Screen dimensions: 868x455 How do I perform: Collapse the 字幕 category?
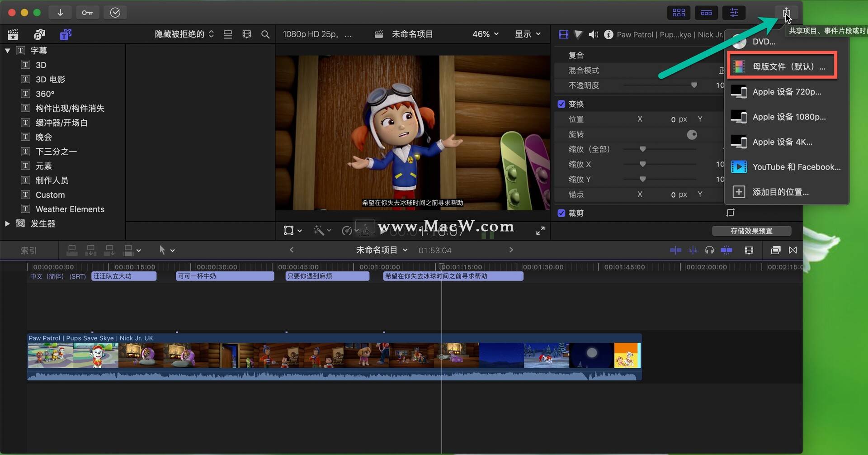tap(8, 51)
